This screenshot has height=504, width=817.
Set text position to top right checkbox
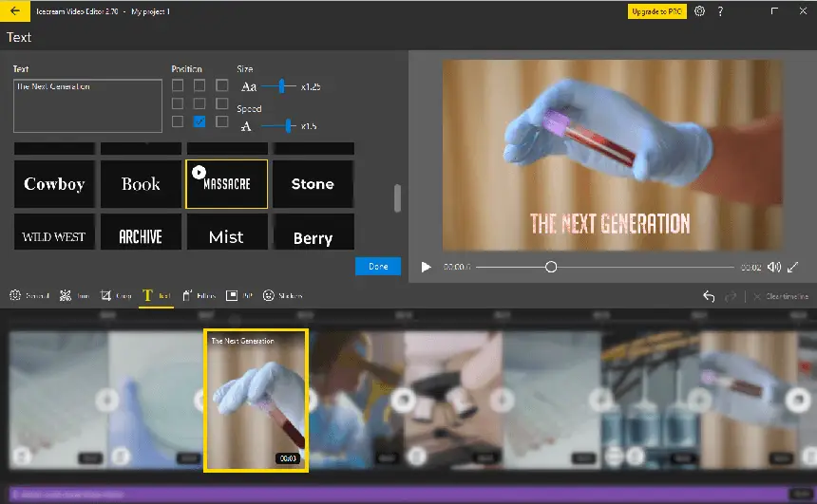click(x=222, y=84)
